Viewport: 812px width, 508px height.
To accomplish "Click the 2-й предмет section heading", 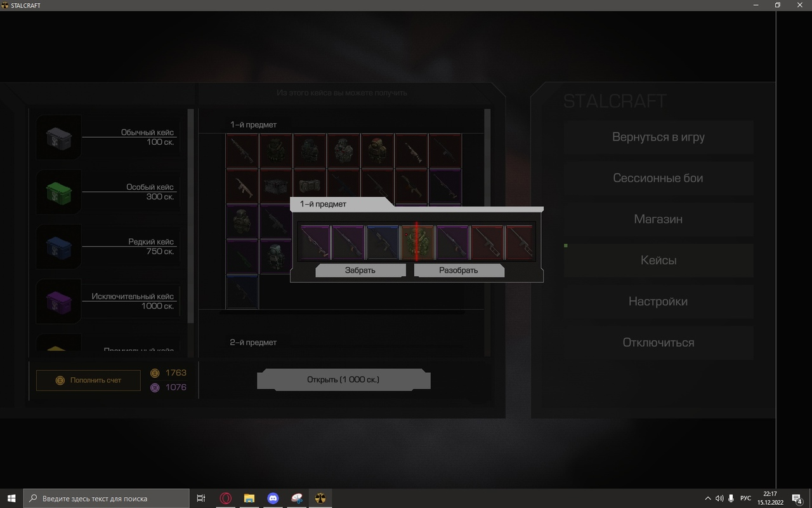I will 253,342.
